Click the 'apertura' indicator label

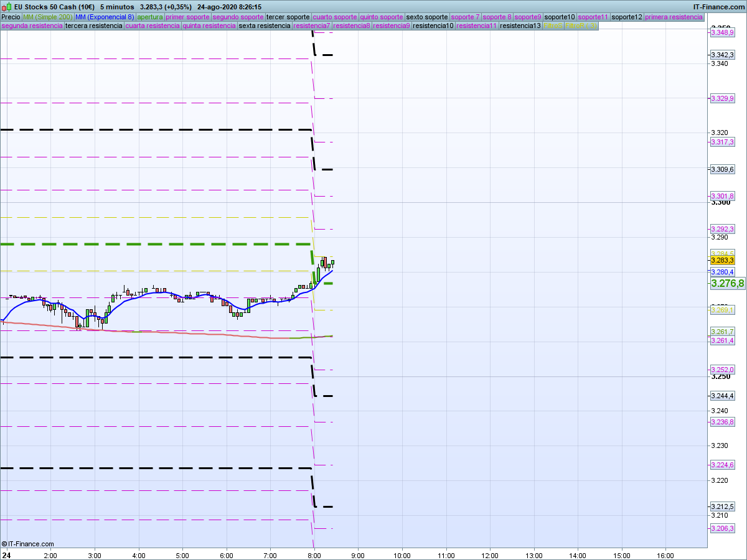(150, 17)
